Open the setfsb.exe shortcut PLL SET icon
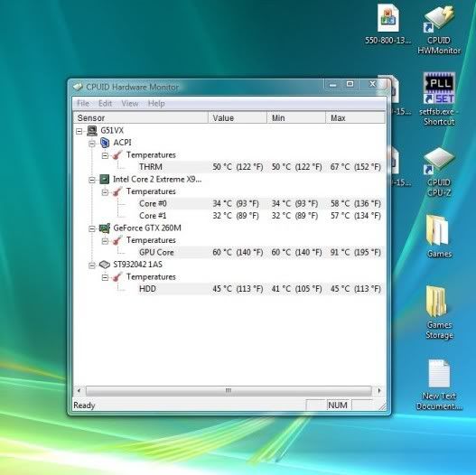The width and height of the screenshot is (476, 475). tap(439, 88)
